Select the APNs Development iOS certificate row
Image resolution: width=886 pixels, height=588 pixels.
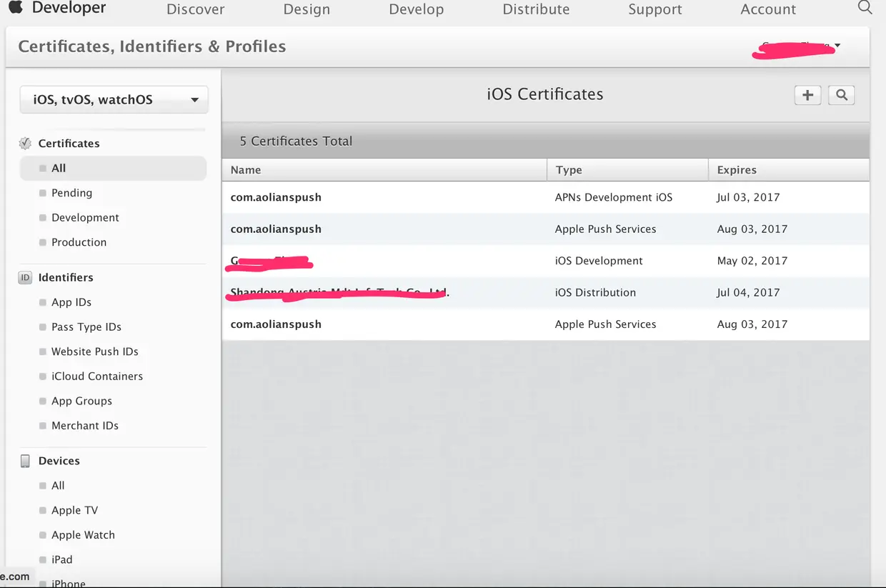[546, 197]
